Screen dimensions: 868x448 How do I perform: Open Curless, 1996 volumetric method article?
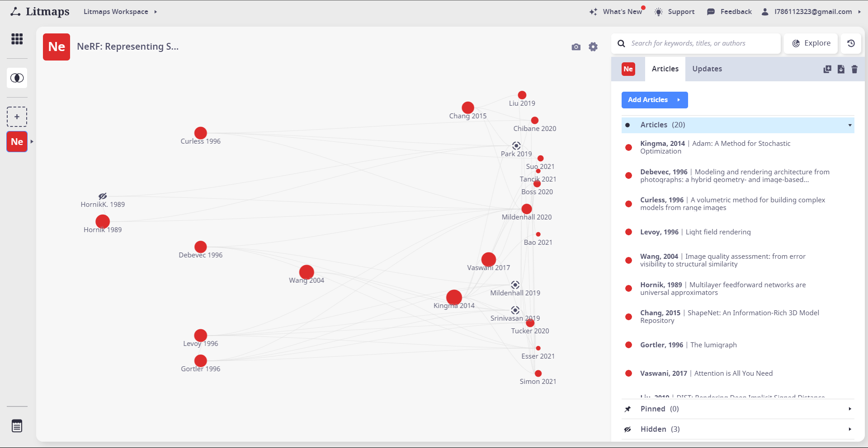click(x=738, y=204)
